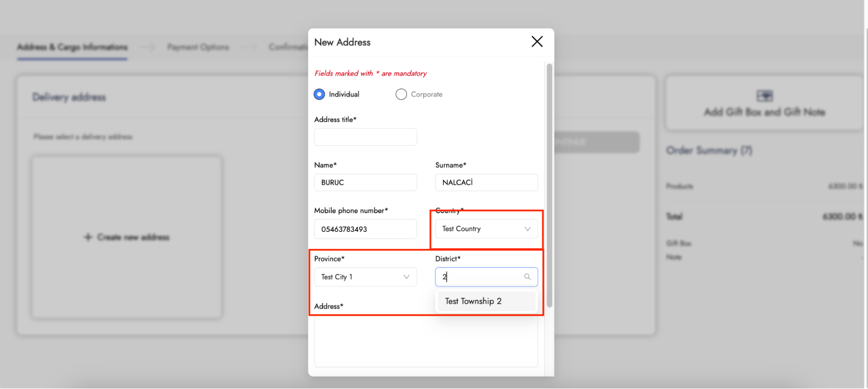Switch to the Payment Options step

pyautogui.click(x=198, y=47)
